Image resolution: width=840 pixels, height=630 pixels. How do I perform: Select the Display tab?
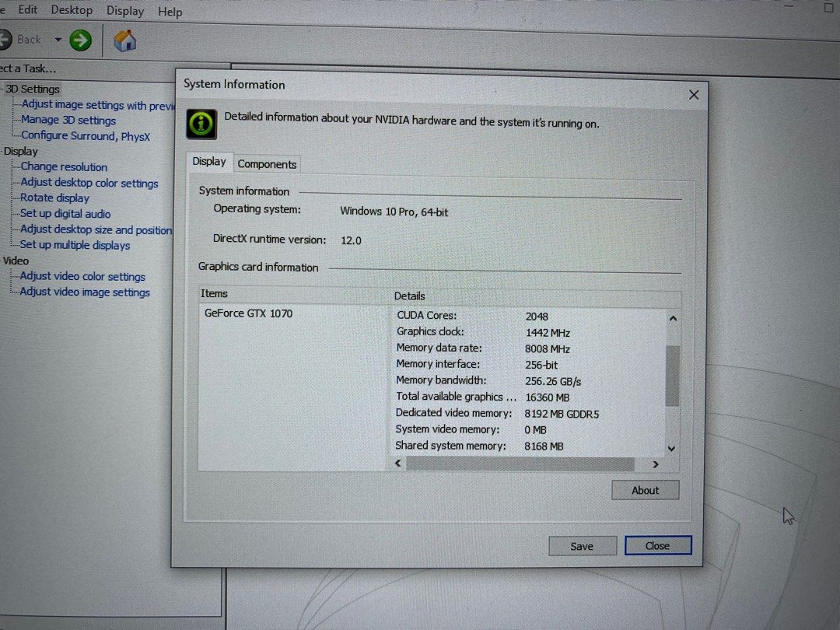209,162
